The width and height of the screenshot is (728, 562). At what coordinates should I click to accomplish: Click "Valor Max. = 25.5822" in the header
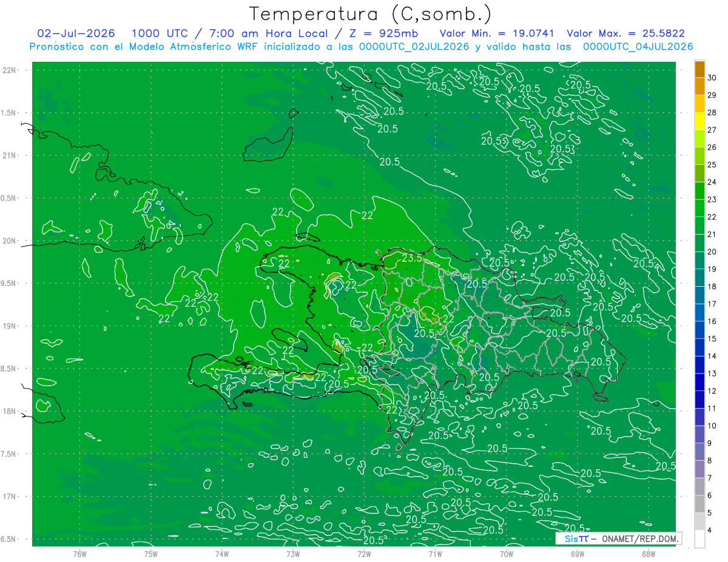click(x=626, y=33)
